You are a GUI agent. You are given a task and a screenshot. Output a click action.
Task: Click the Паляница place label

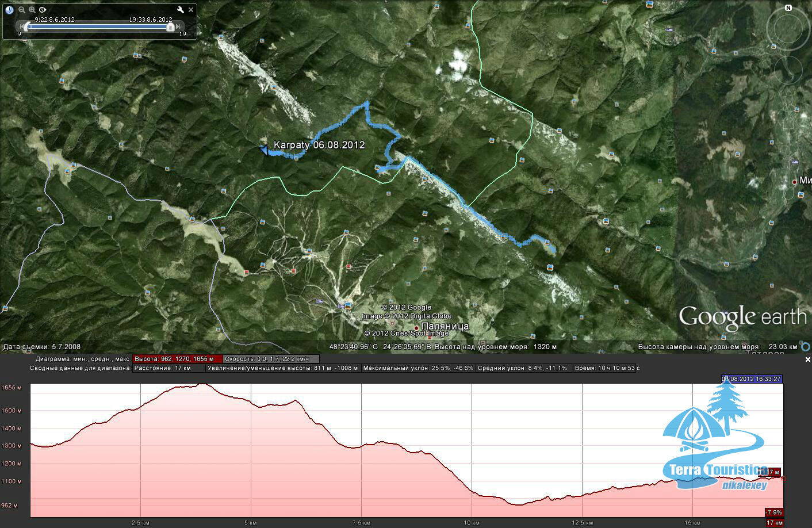[445, 326]
